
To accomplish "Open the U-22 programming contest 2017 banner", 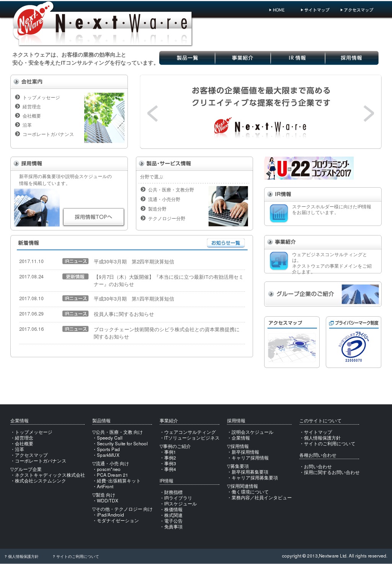I will pos(309,168).
